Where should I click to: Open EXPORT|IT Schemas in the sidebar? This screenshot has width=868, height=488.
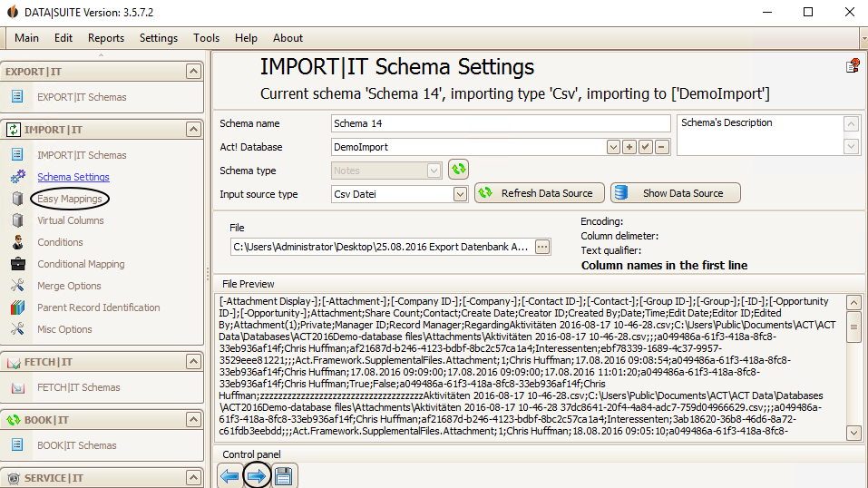[x=82, y=97]
